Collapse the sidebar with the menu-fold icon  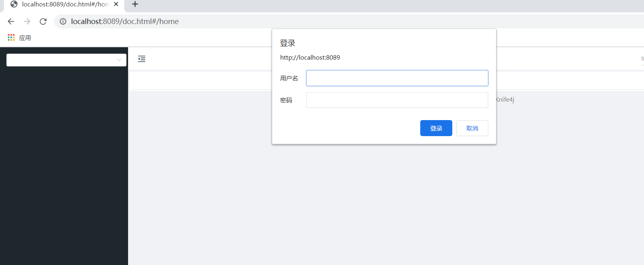point(142,59)
